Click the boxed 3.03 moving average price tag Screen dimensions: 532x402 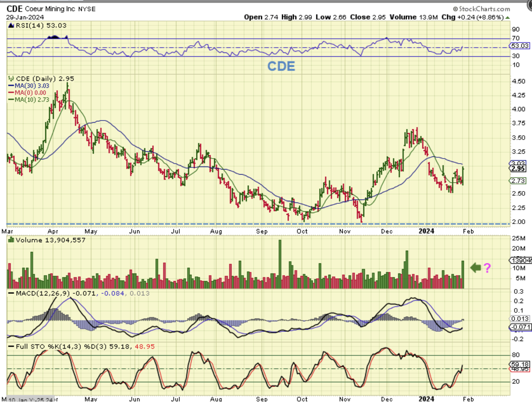tap(518, 164)
